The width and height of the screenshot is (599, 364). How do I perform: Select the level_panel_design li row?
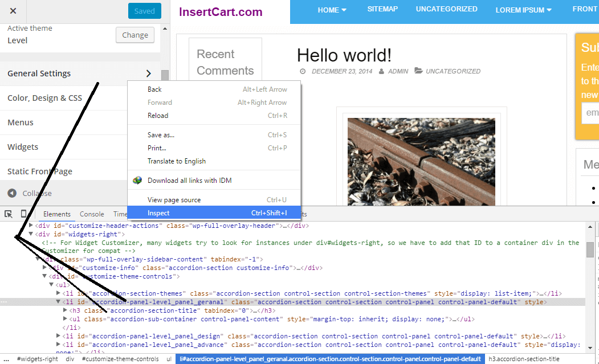click(x=292, y=336)
